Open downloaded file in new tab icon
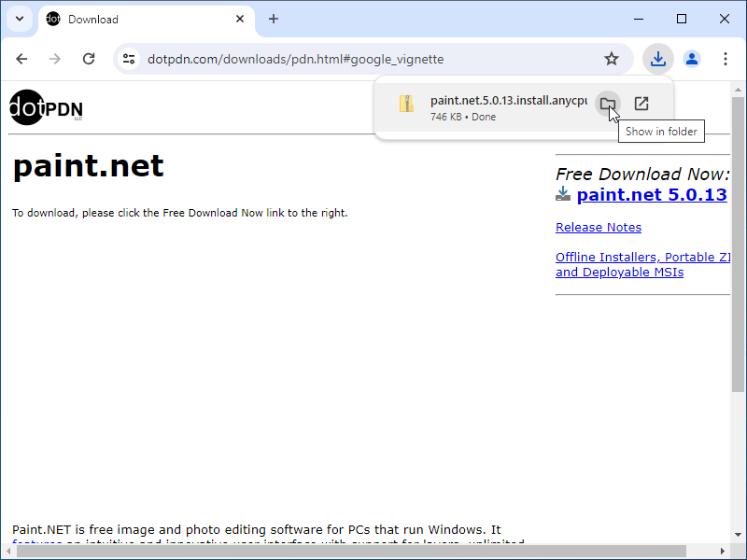This screenshot has width=747, height=560. (x=641, y=104)
